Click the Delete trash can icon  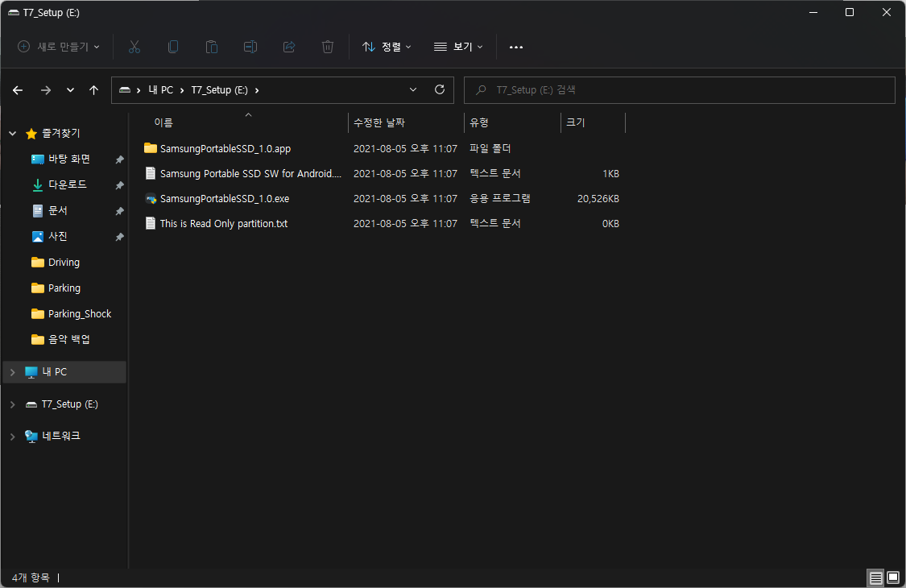[x=328, y=47]
